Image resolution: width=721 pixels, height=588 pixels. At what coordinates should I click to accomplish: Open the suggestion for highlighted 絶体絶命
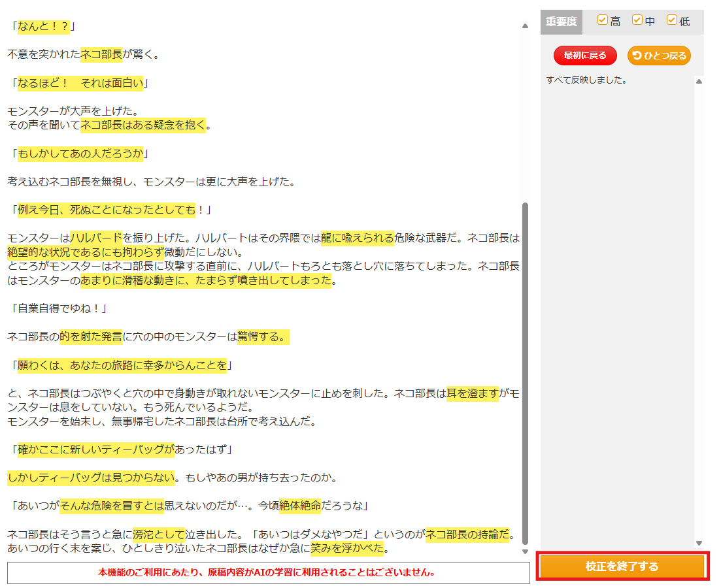click(300, 506)
